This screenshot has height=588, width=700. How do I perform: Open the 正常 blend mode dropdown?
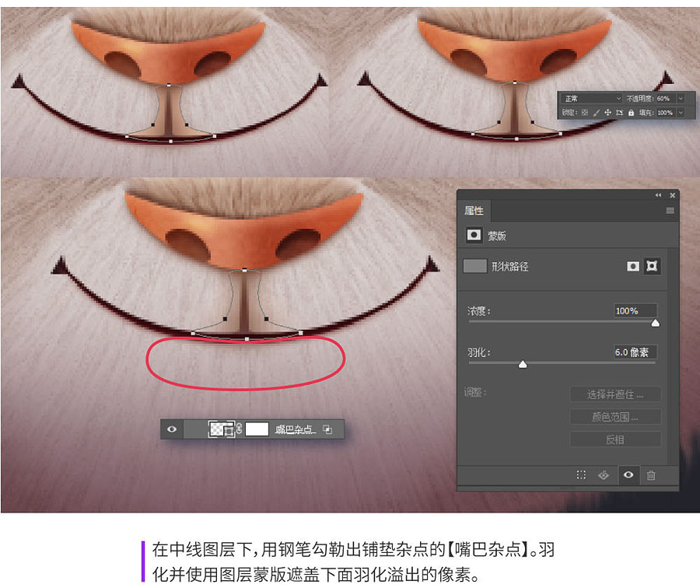click(x=592, y=98)
